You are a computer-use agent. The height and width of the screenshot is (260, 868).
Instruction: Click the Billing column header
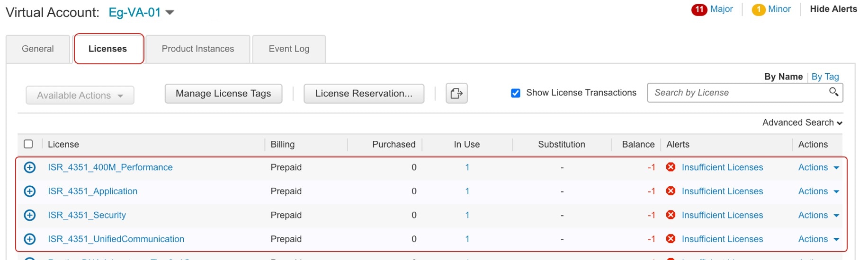(x=283, y=144)
